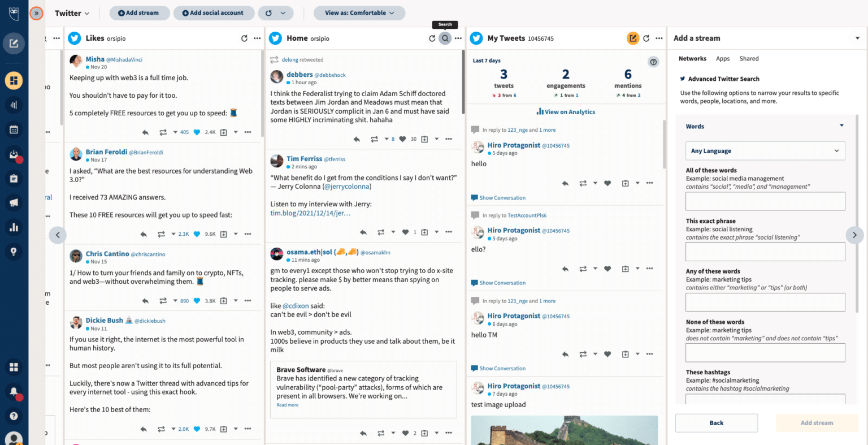Open the Compose pencil icon in sidebar
868x445 pixels.
coord(14,44)
